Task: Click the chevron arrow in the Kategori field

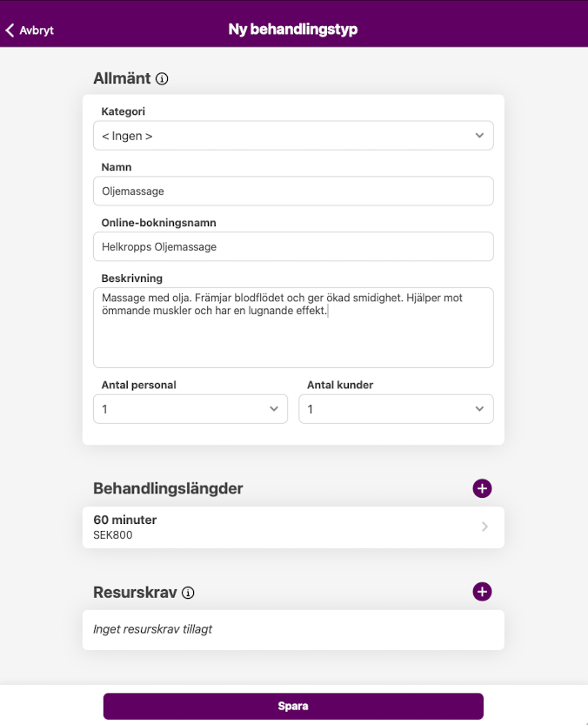Action: point(479,136)
